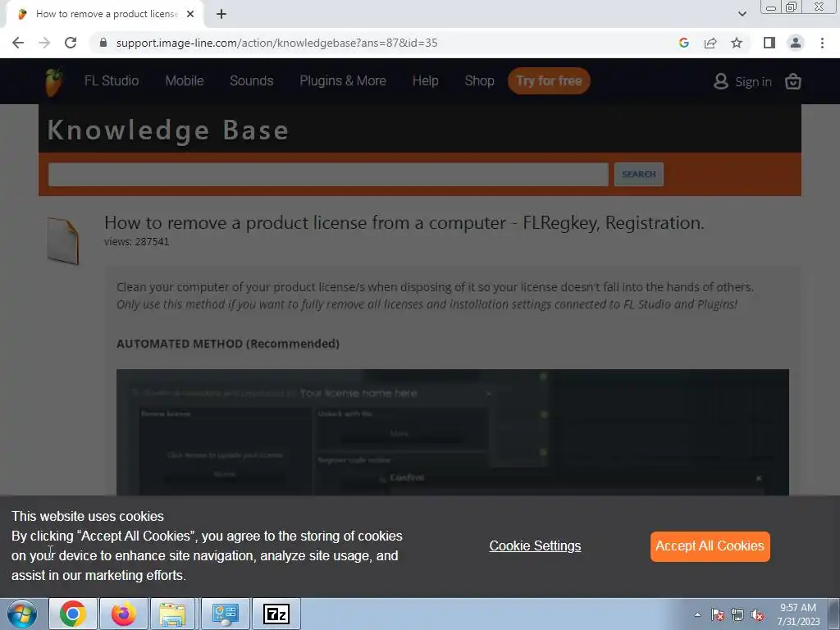Click in the Knowledge Base search field
The width and height of the screenshot is (840, 630).
328,175
